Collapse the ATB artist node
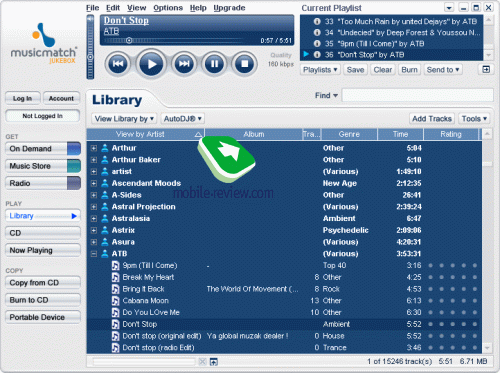Viewport: 500px width, 373px height. [94, 254]
